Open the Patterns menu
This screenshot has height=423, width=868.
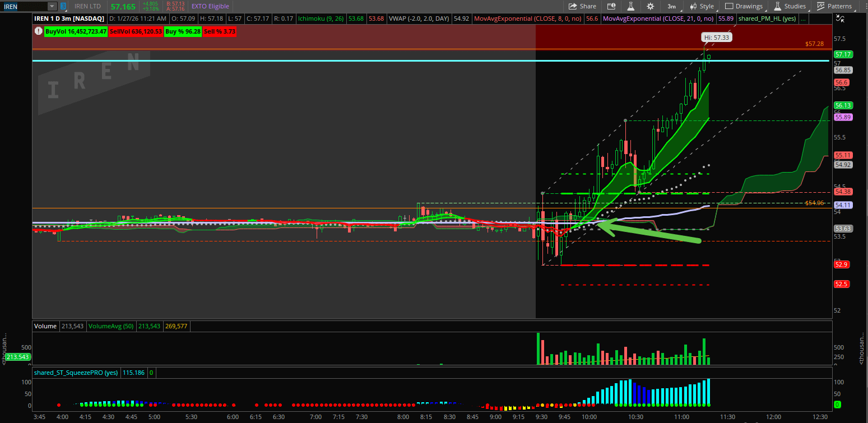pos(834,6)
